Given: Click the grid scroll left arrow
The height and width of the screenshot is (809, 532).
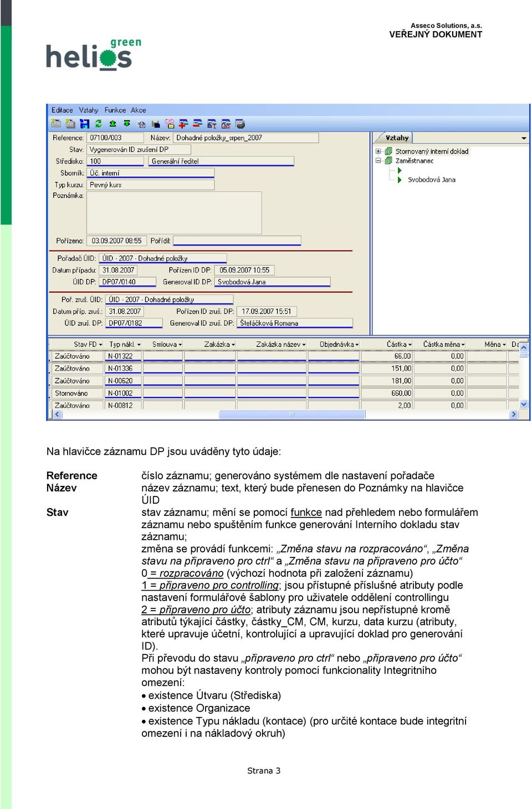Looking at the screenshot, I should 58,414.
